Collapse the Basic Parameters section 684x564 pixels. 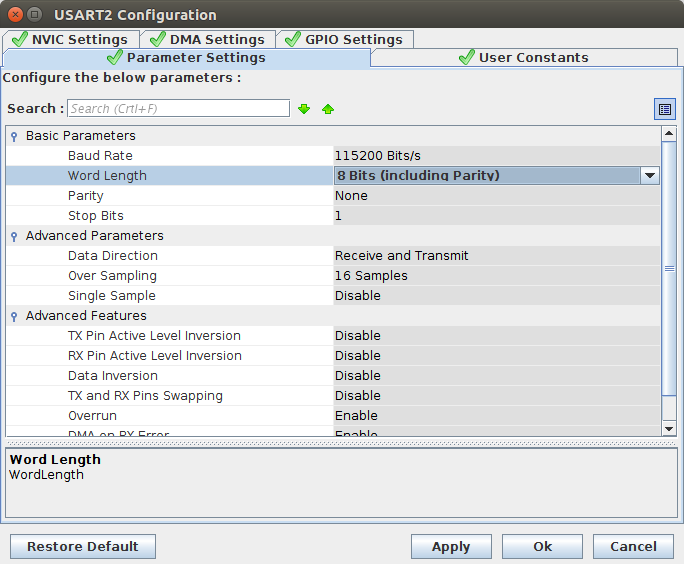[x=14, y=136]
